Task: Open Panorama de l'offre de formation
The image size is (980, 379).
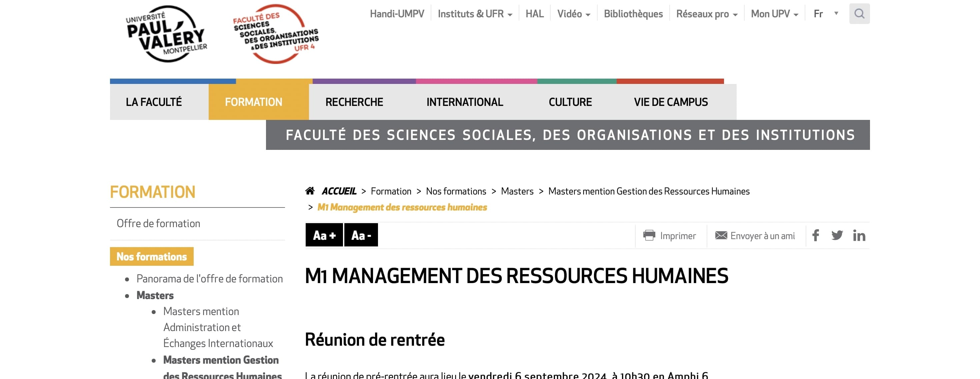Action: click(210, 279)
